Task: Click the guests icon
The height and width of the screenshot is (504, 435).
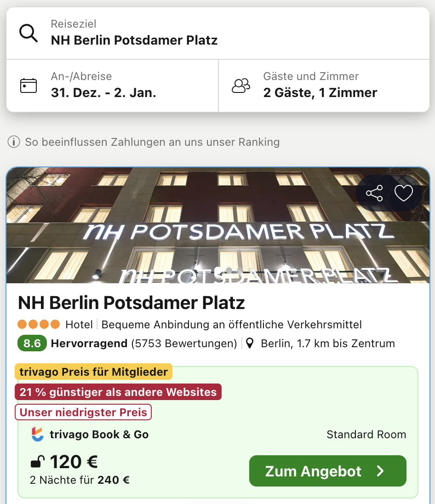Action: click(241, 86)
